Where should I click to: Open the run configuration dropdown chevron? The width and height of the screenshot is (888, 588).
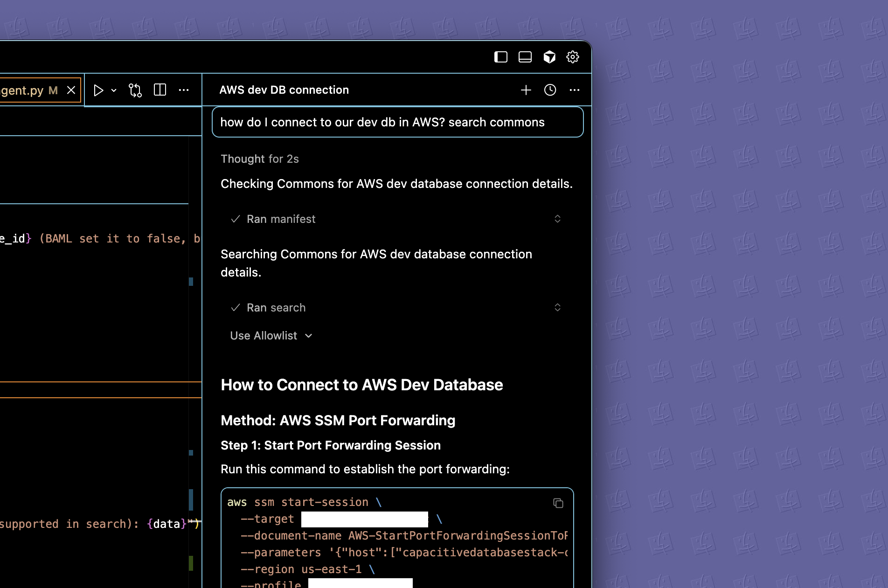pos(113,90)
